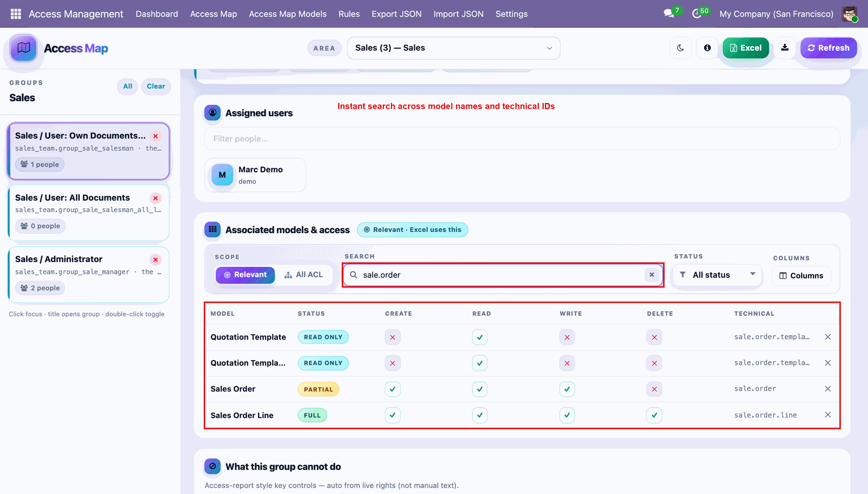Viewport: 868px width, 494px height.
Task: Toggle read access for Sales Order Line
Action: 480,415
